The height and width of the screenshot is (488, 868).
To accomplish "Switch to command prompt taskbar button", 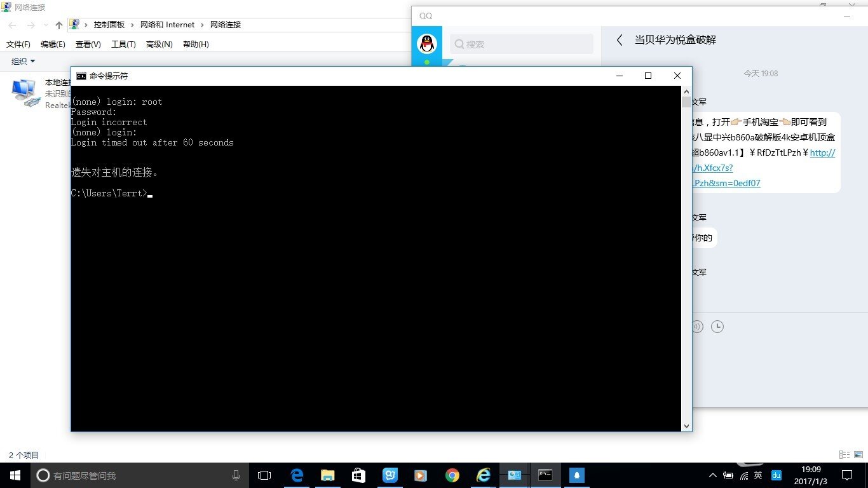I will coord(545,475).
